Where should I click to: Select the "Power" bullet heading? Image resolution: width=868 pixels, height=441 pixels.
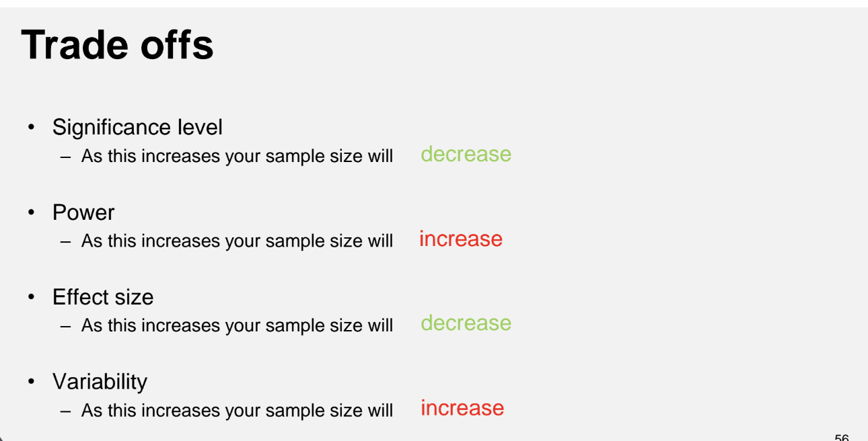(83, 212)
